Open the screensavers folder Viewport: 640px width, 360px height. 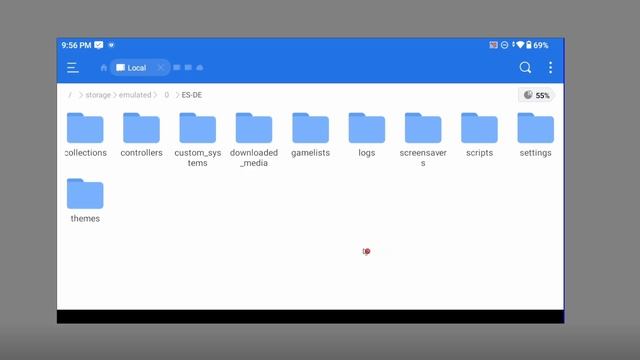point(423,140)
